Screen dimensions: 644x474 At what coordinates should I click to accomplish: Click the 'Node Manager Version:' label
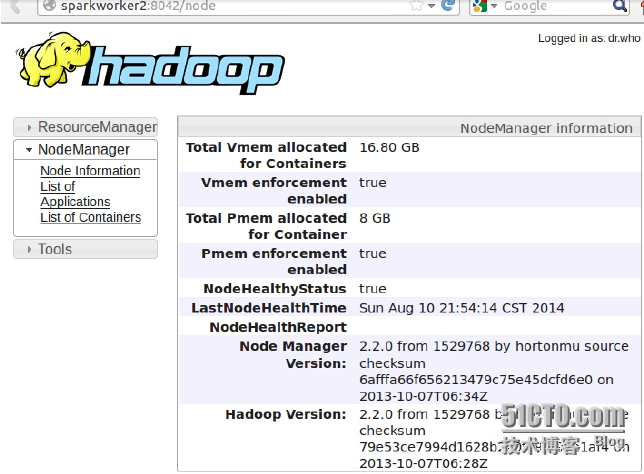(293, 354)
